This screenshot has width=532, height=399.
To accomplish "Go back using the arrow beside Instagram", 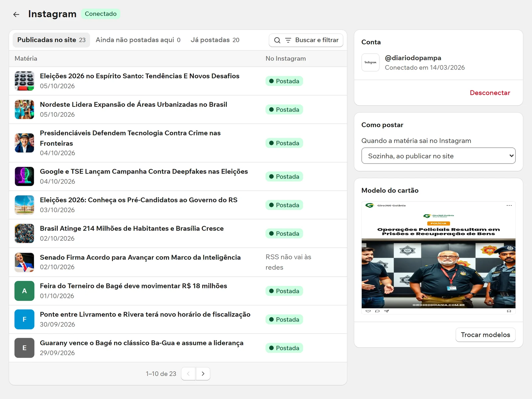I will coord(16,14).
